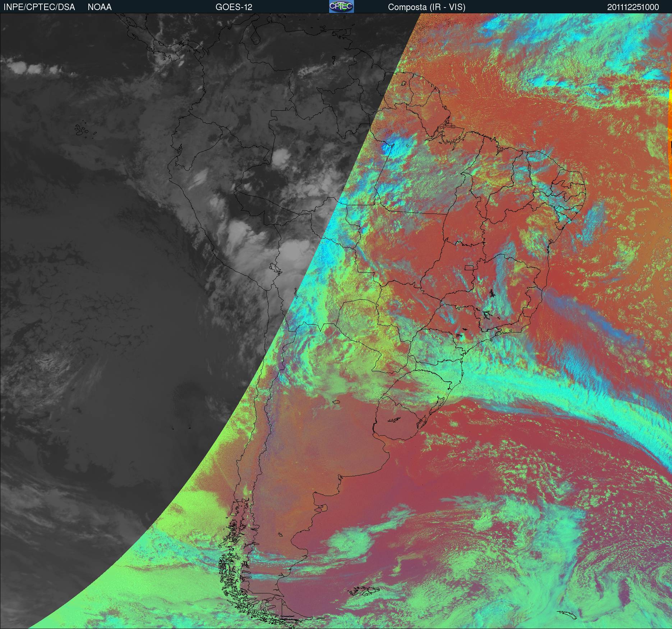Click the NOAA label in the header
The height and width of the screenshot is (629, 672).
click(x=100, y=7)
